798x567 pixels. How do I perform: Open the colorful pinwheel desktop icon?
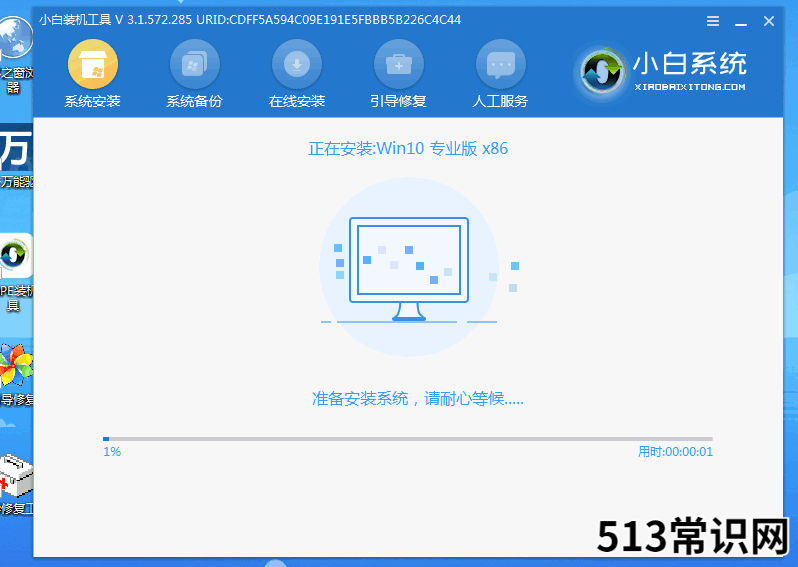16,364
